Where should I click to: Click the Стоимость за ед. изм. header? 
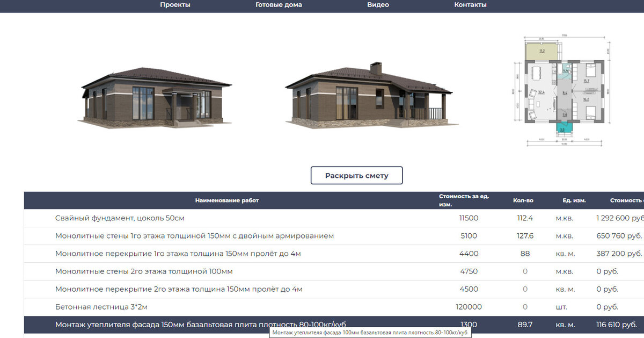pyautogui.click(x=464, y=200)
